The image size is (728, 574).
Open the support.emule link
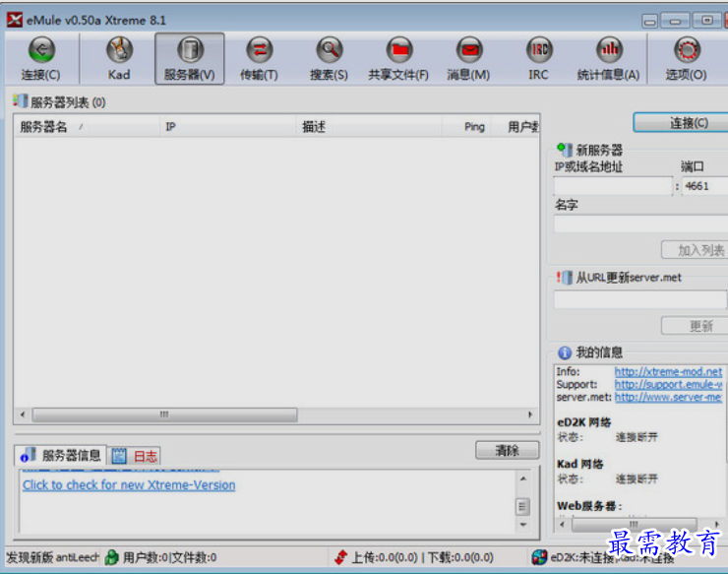[x=668, y=384]
